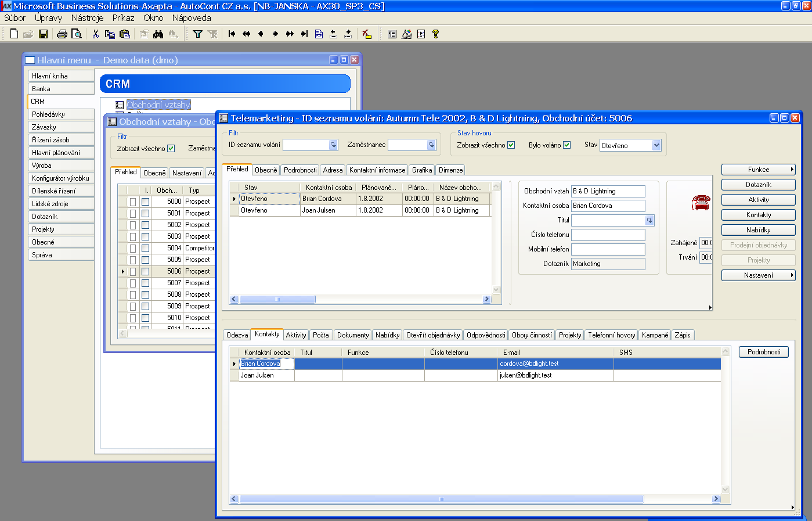This screenshot has width=812, height=521.
Task: Click the toolbar icon right of delete
Action: (392, 34)
